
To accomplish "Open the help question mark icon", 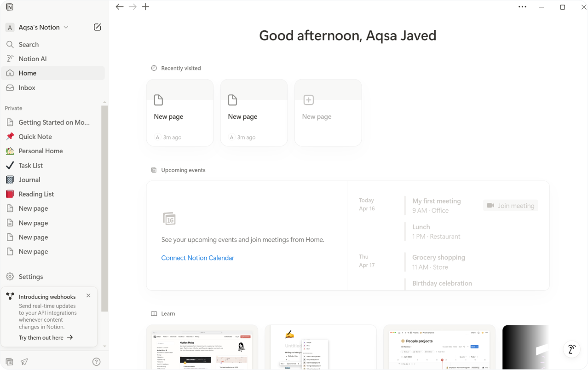I will click(97, 362).
